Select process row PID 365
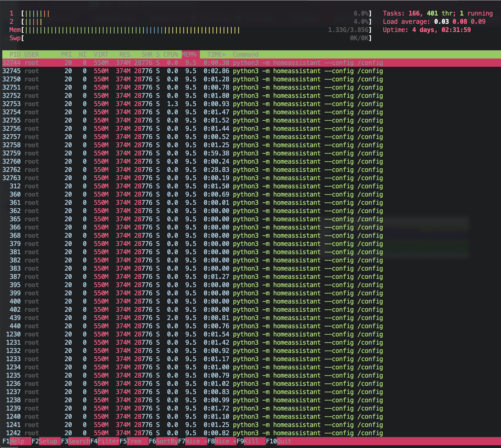This screenshot has width=501, height=448. coord(251,219)
